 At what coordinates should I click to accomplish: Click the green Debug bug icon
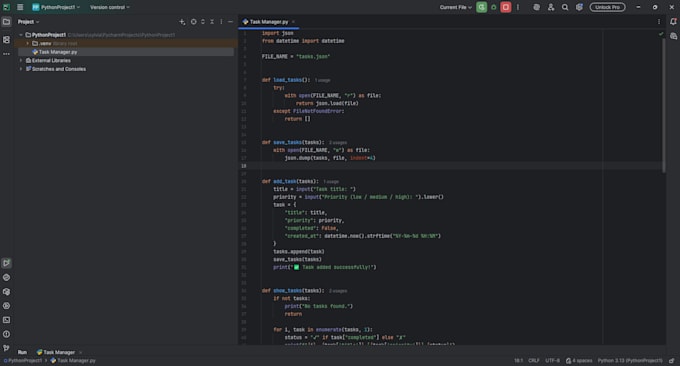[494, 7]
